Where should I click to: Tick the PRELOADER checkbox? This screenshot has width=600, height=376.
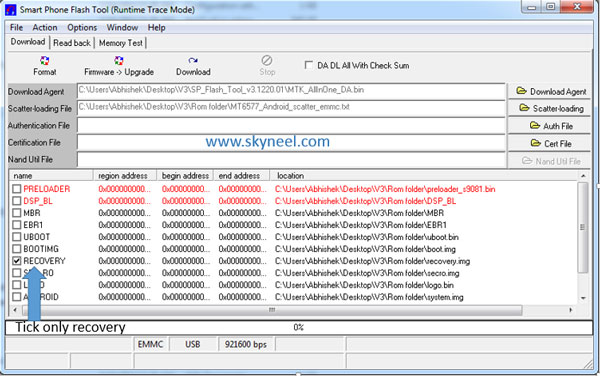(x=16, y=189)
